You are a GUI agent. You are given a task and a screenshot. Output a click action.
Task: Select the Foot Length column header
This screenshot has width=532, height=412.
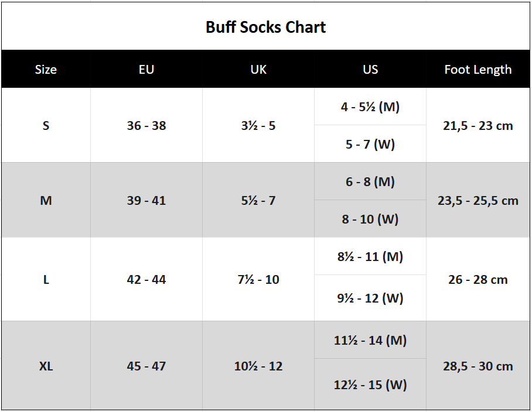click(x=478, y=69)
